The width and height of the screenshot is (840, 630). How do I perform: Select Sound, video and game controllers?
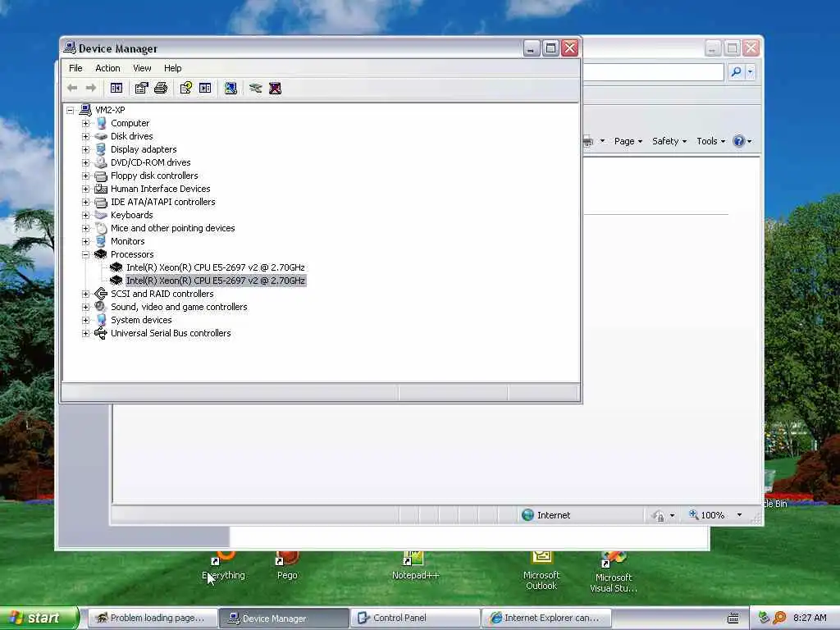coord(179,307)
